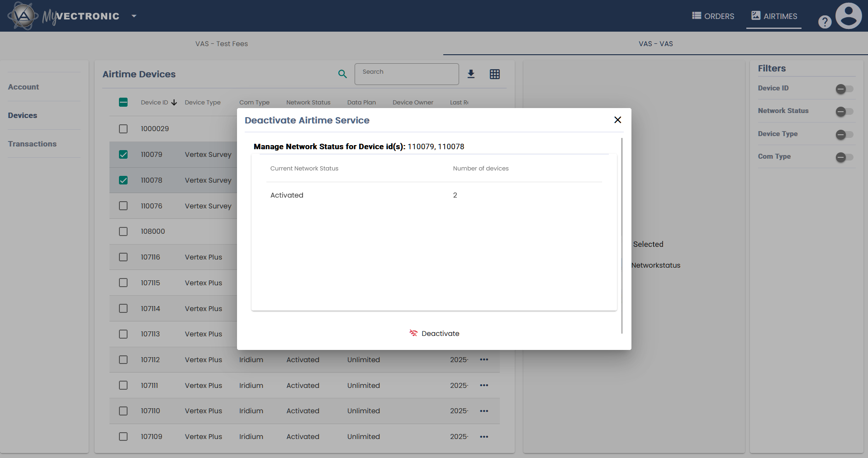Open the table column grid icon
The image size is (868, 458).
[495, 74]
